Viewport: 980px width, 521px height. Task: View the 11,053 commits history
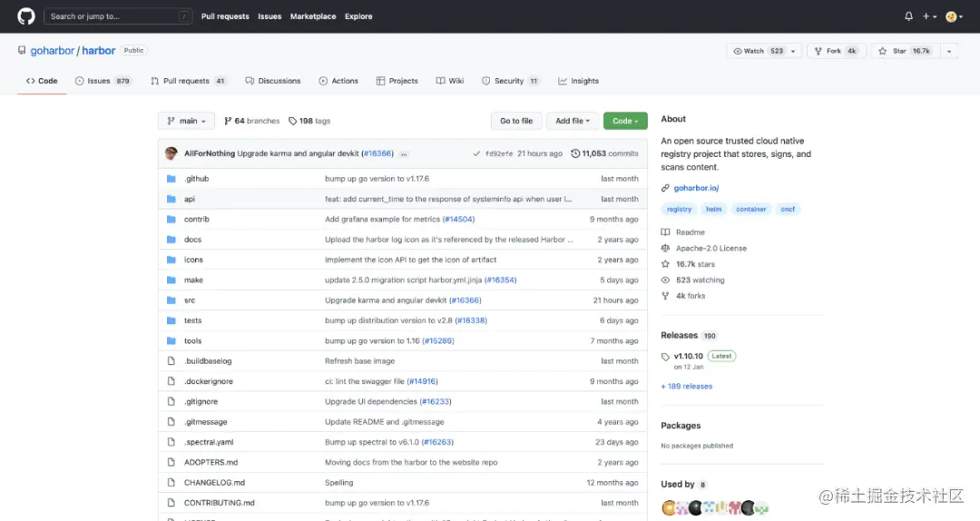coord(604,153)
